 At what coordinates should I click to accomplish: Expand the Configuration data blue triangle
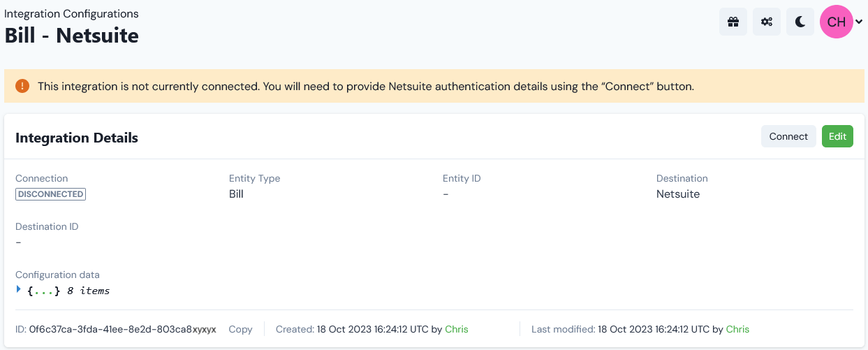[x=19, y=289]
